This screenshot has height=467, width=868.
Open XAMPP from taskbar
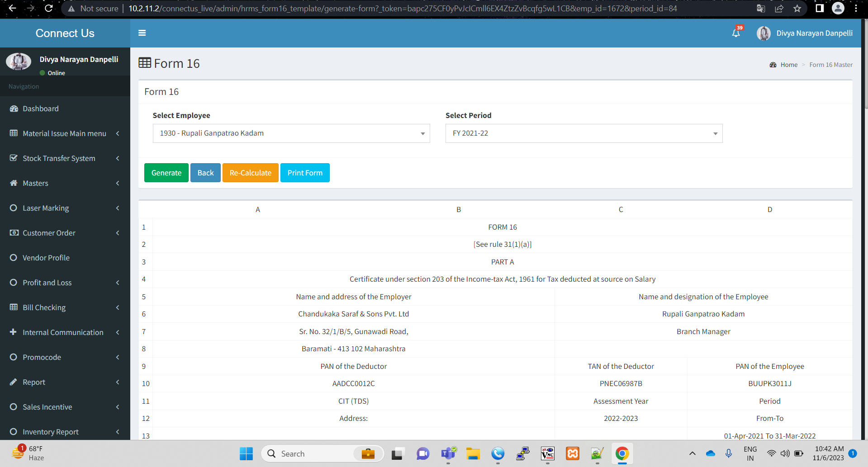[573, 453]
